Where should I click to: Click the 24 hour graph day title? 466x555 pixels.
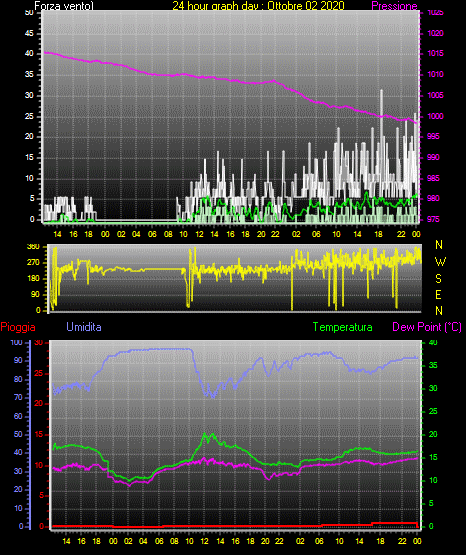(258, 6)
